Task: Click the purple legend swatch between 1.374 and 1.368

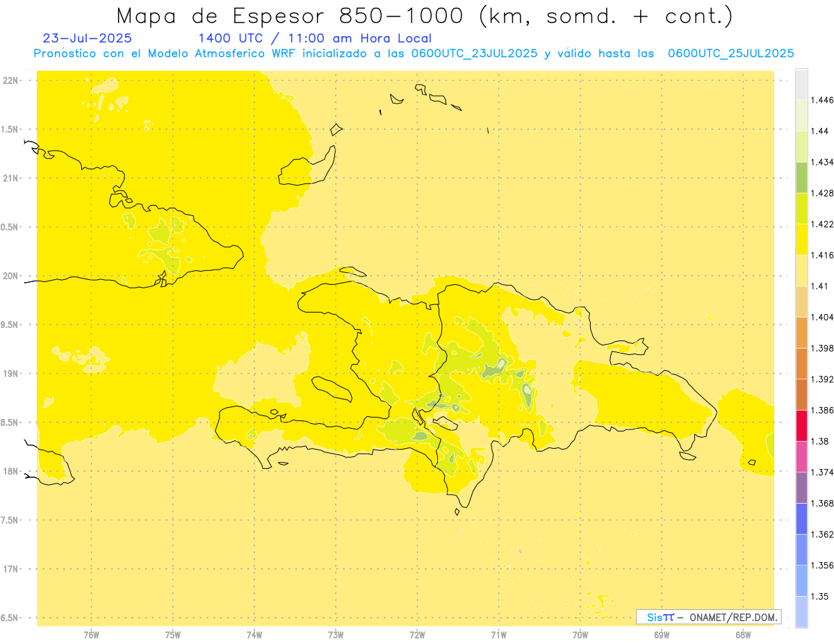Action: click(x=801, y=488)
